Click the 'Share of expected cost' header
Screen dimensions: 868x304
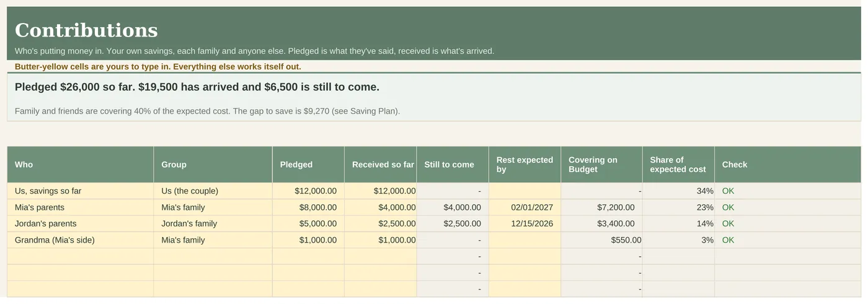coord(679,164)
